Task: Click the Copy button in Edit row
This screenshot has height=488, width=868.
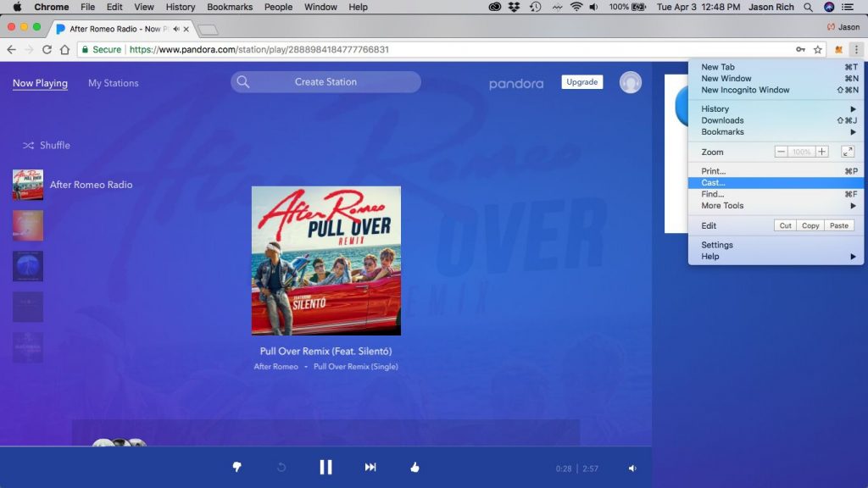Action: click(810, 225)
